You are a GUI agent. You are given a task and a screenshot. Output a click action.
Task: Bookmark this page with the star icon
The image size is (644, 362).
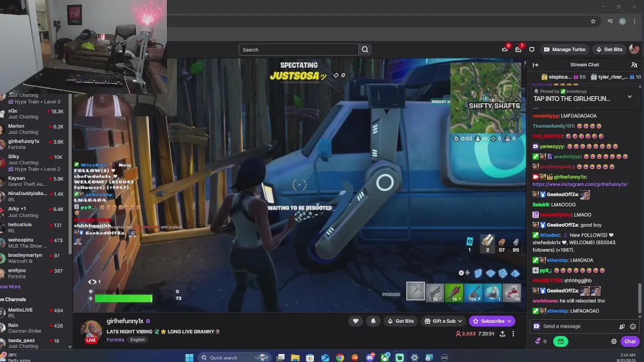pos(593,21)
